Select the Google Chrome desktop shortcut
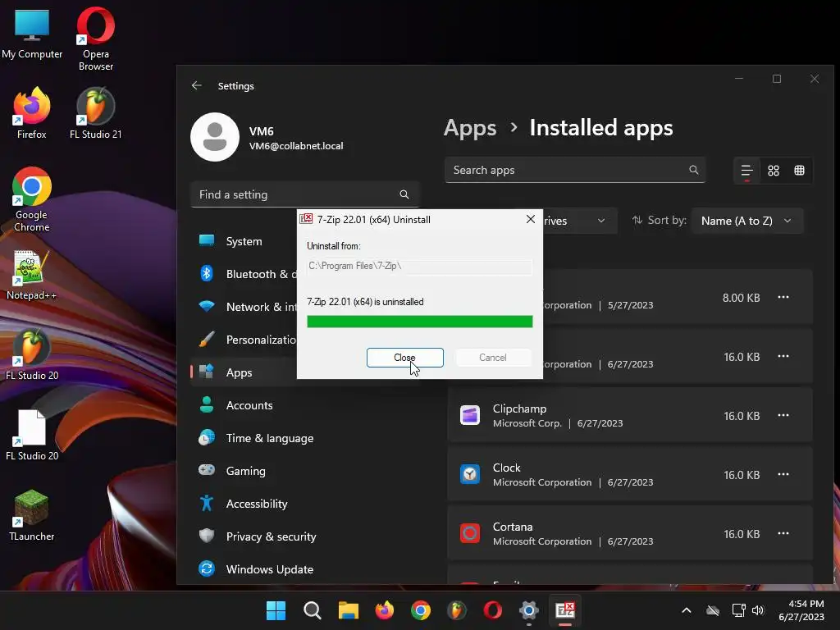The width and height of the screenshot is (840, 630). 32,199
